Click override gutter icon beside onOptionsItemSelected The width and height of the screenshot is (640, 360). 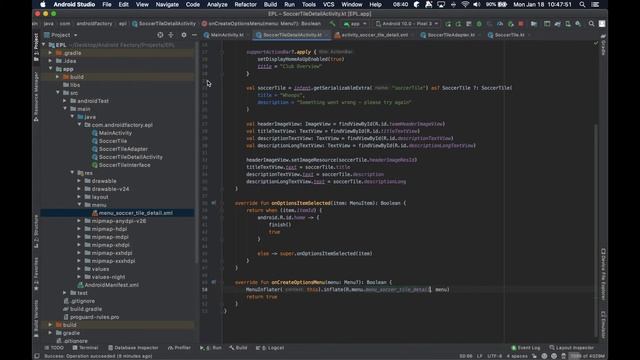(213, 203)
